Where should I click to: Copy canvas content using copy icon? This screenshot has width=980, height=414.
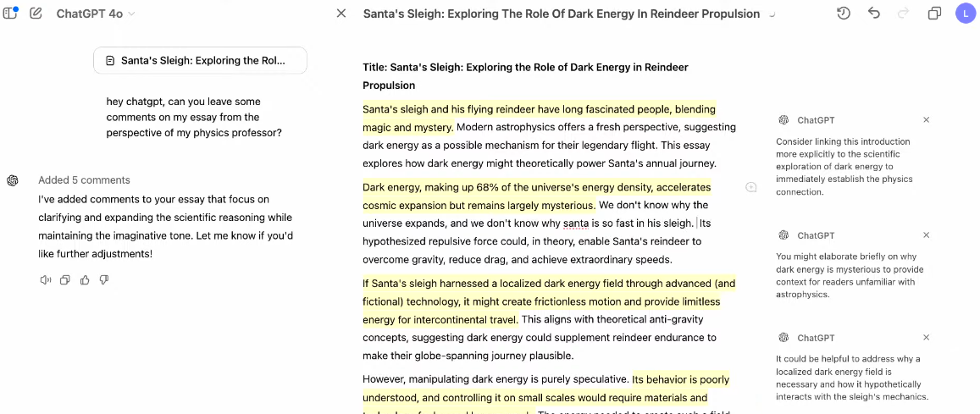pyautogui.click(x=934, y=14)
